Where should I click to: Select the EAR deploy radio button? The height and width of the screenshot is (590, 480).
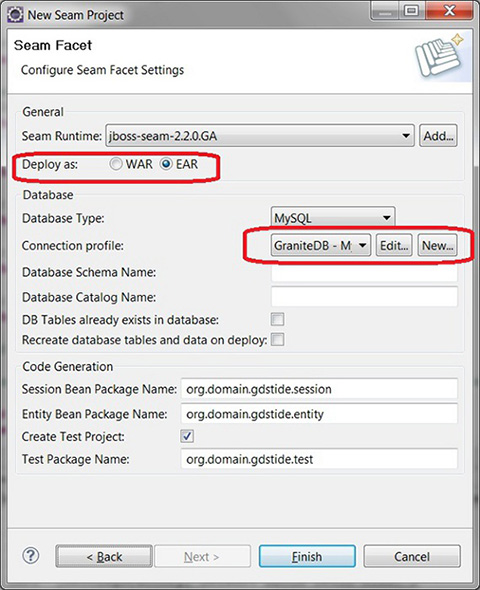tap(166, 164)
